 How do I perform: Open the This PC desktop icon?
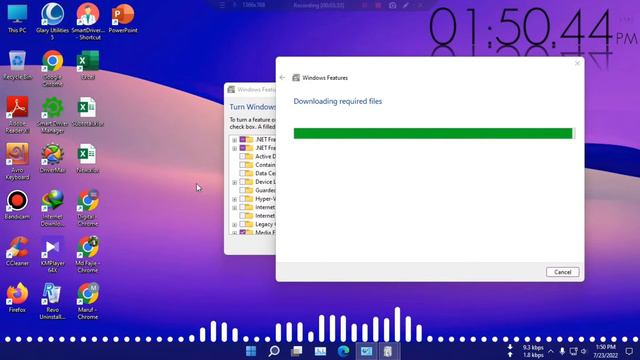pyautogui.click(x=17, y=18)
